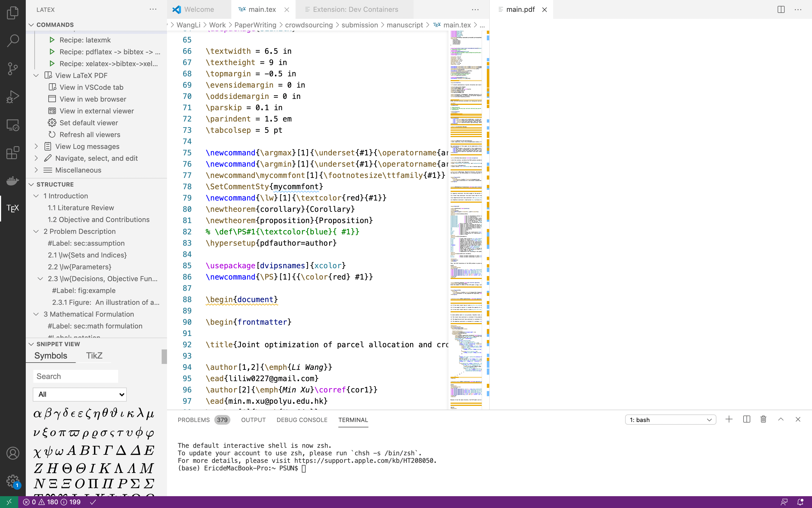Select the TikZ snippet tab
Image resolution: width=812 pixels, height=508 pixels.
click(94, 355)
